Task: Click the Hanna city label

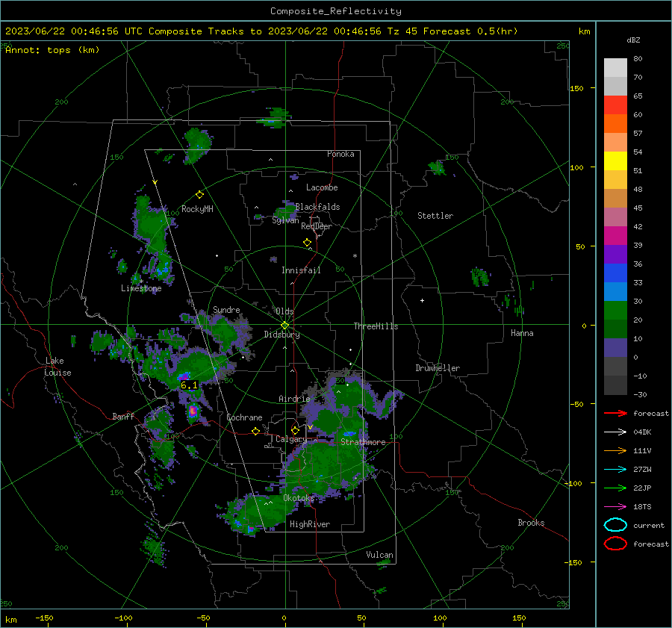Action: [522, 333]
